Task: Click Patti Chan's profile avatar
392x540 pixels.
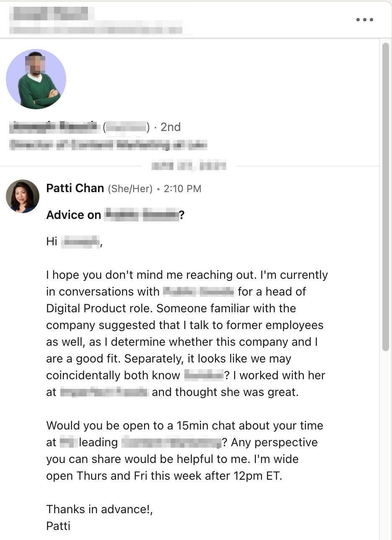Action: (22, 196)
